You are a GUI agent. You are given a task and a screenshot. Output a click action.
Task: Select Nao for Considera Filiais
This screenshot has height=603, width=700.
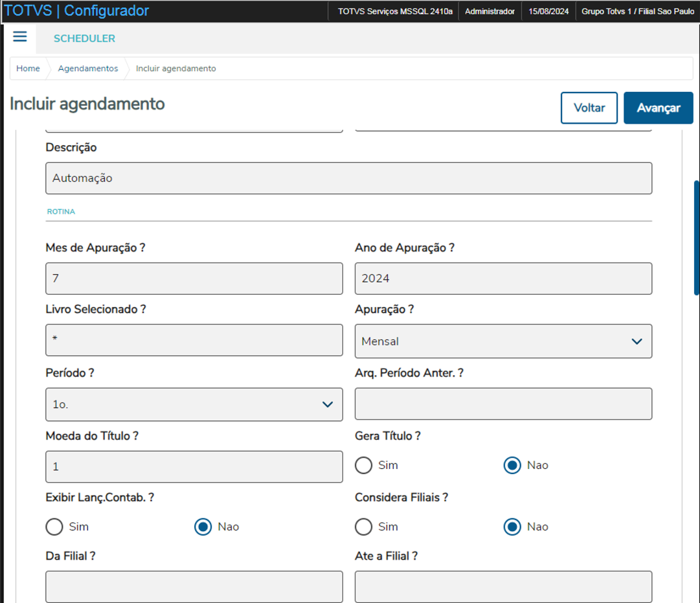[x=512, y=527]
